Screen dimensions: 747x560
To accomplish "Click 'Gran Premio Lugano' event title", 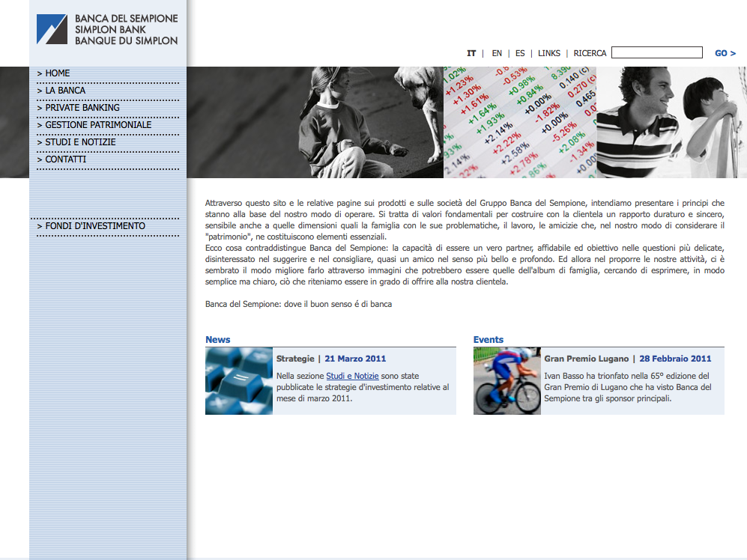I will (x=587, y=359).
